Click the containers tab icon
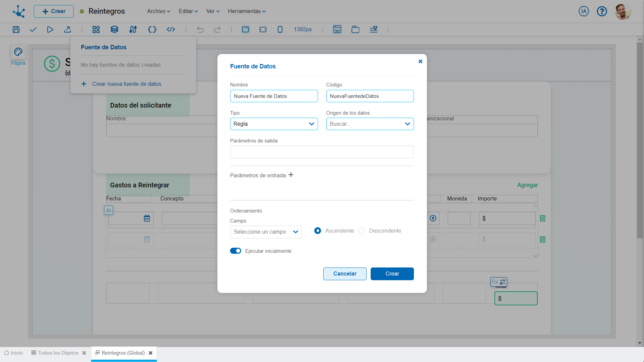 point(355,29)
